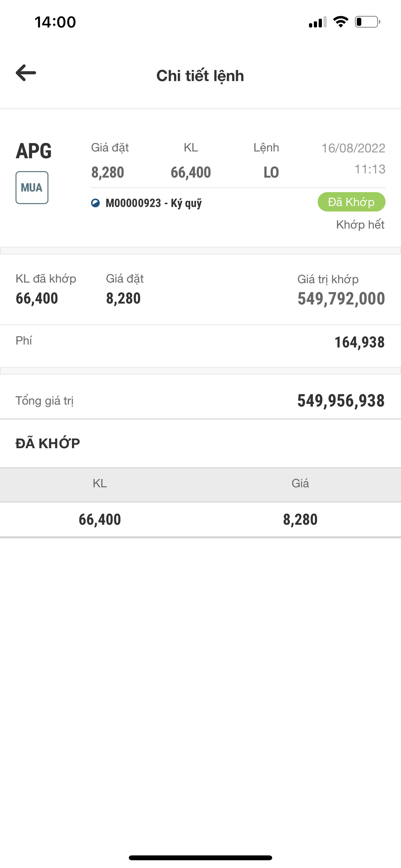The width and height of the screenshot is (401, 868).
Task: Tap the order date 16/08/2022
Action: tap(353, 148)
